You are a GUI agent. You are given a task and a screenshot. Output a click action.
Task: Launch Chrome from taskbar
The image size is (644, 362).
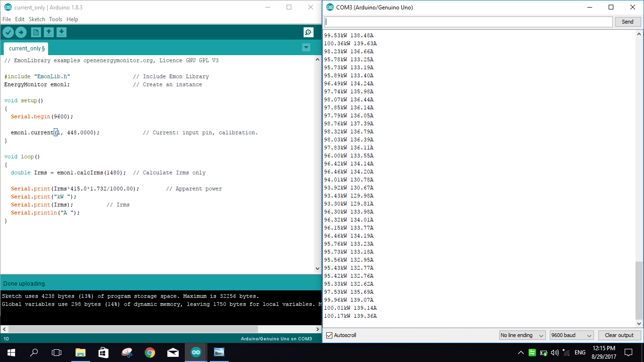[x=150, y=352]
